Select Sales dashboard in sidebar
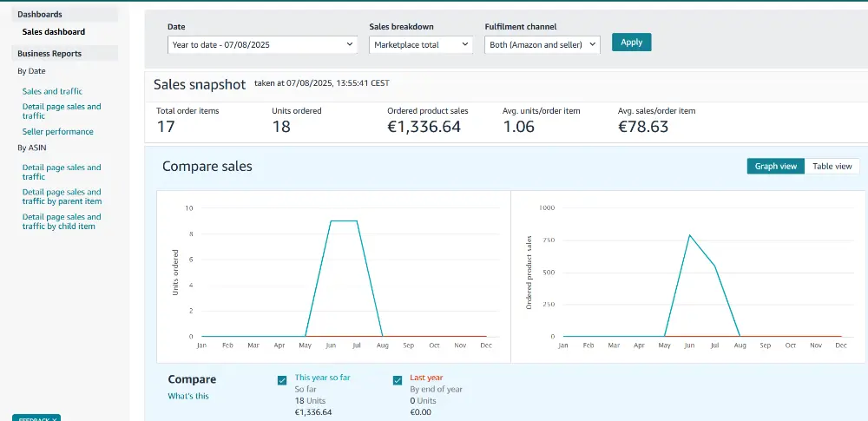This screenshot has width=868, height=421. (x=54, y=31)
